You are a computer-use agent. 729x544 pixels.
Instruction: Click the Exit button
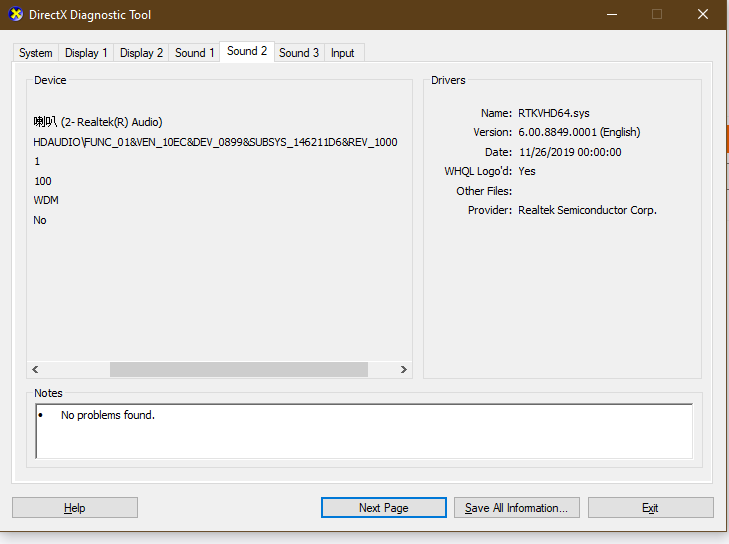(x=650, y=508)
